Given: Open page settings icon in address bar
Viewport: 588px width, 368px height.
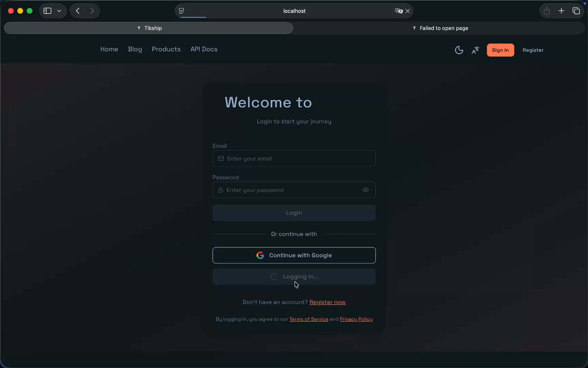Looking at the screenshot, I should pyautogui.click(x=181, y=11).
